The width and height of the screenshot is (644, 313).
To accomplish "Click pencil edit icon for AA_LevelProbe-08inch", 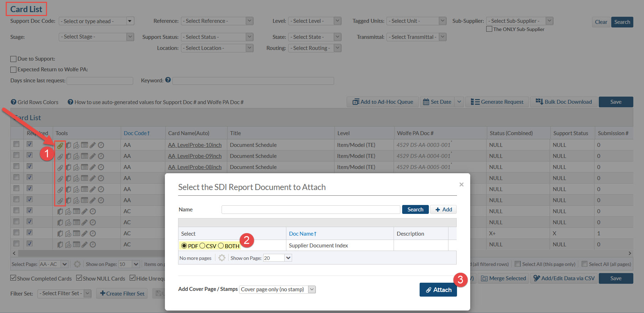I will click(93, 167).
